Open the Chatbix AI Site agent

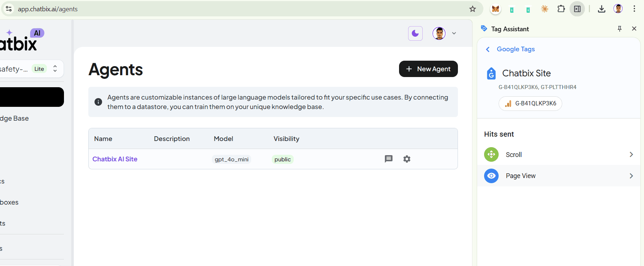click(115, 159)
